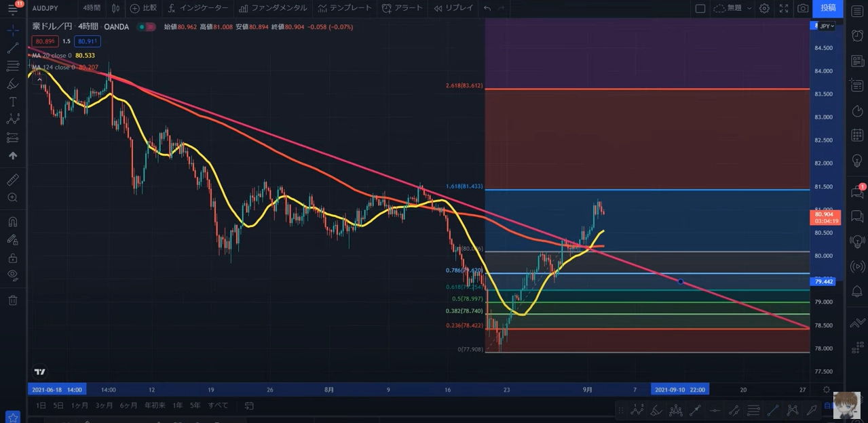Image resolution: width=868 pixels, height=423 pixels.
Task: Click the 80.911 buy price button
Action: (88, 41)
